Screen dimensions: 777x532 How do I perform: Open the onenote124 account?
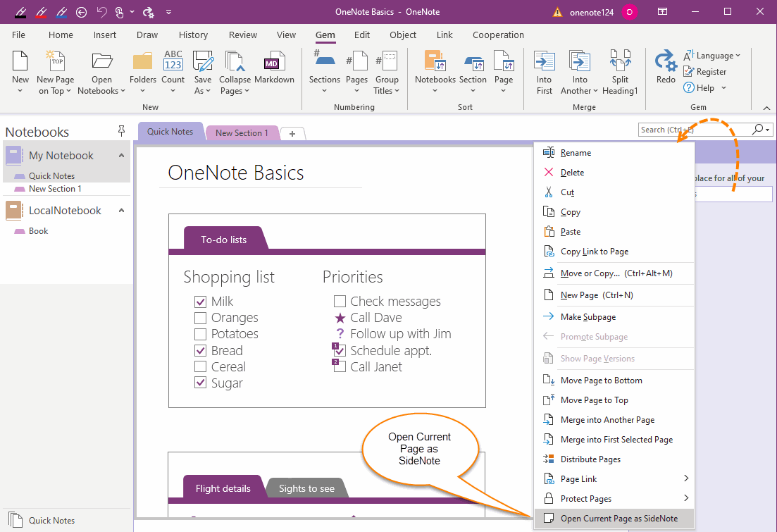click(592, 13)
